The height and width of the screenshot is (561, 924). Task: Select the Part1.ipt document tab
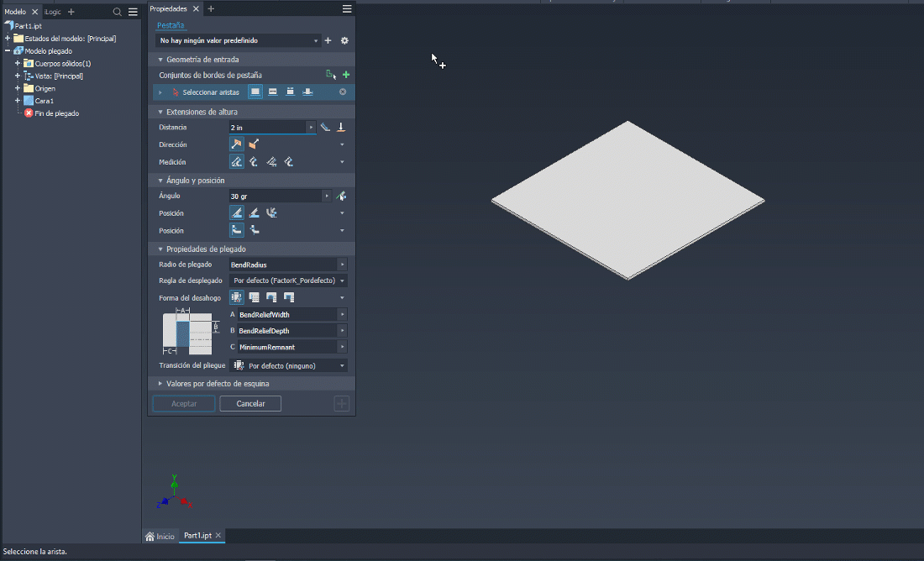(x=197, y=535)
